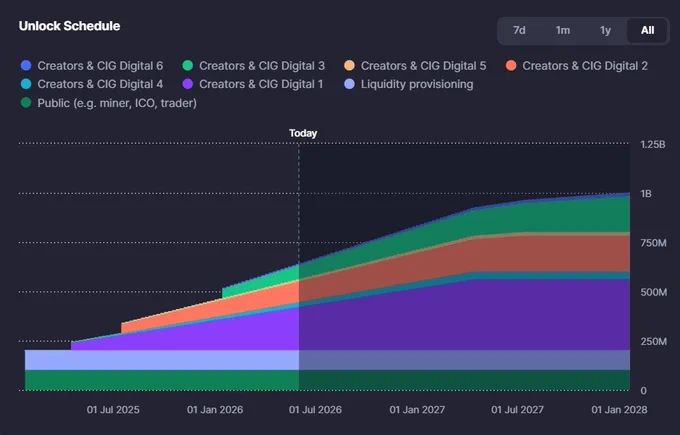Click the Today marker label
Viewport: 680px width, 435px height.
coord(303,133)
